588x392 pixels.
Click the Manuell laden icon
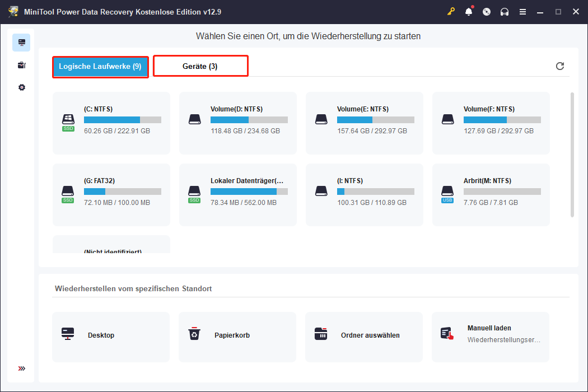(x=447, y=334)
